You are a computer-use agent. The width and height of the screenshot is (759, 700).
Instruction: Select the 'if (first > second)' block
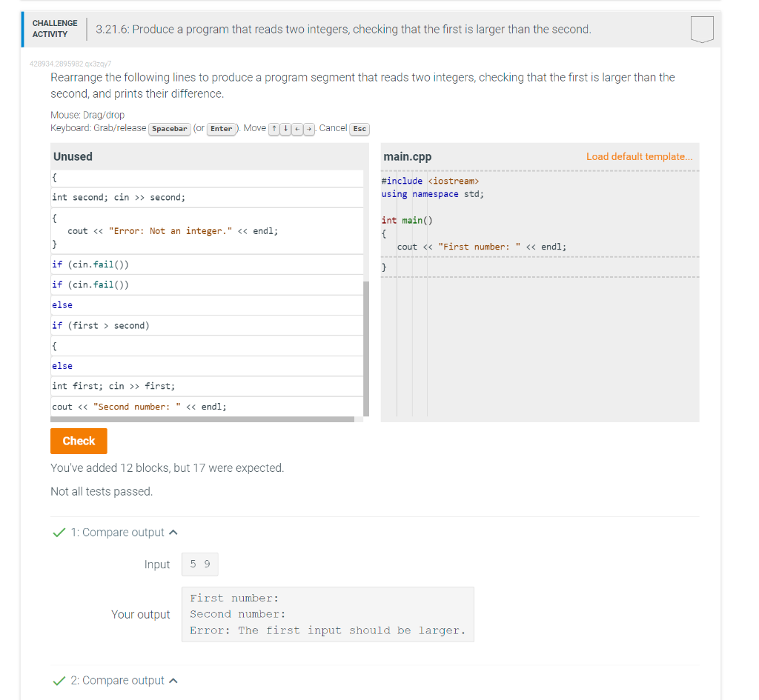click(207, 326)
